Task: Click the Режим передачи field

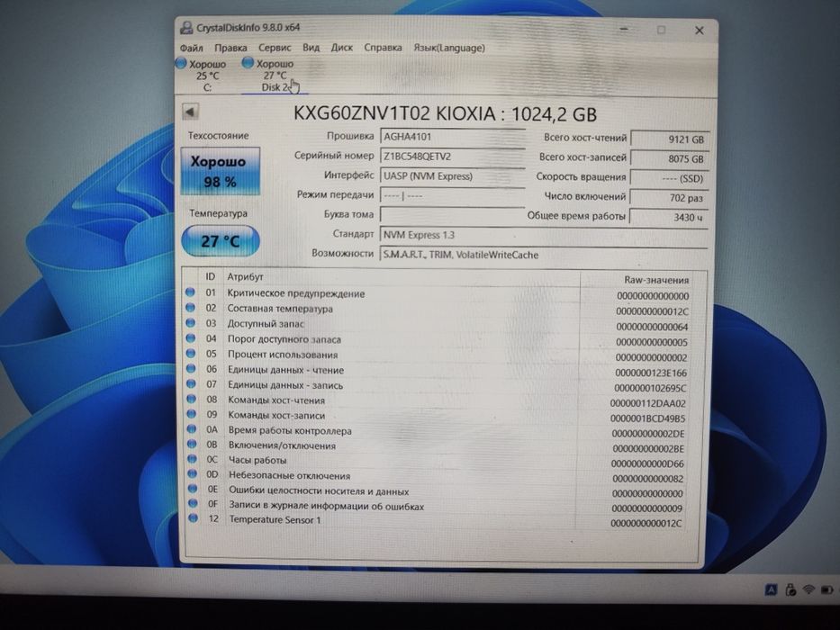Action: coord(453,195)
